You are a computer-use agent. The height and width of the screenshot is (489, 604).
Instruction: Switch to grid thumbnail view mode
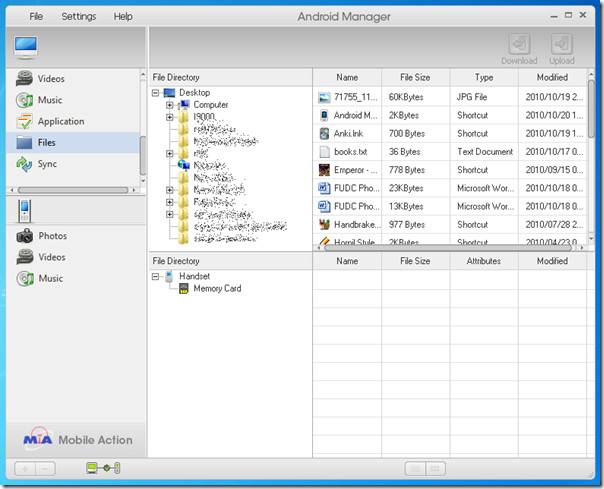tap(435, 469)
